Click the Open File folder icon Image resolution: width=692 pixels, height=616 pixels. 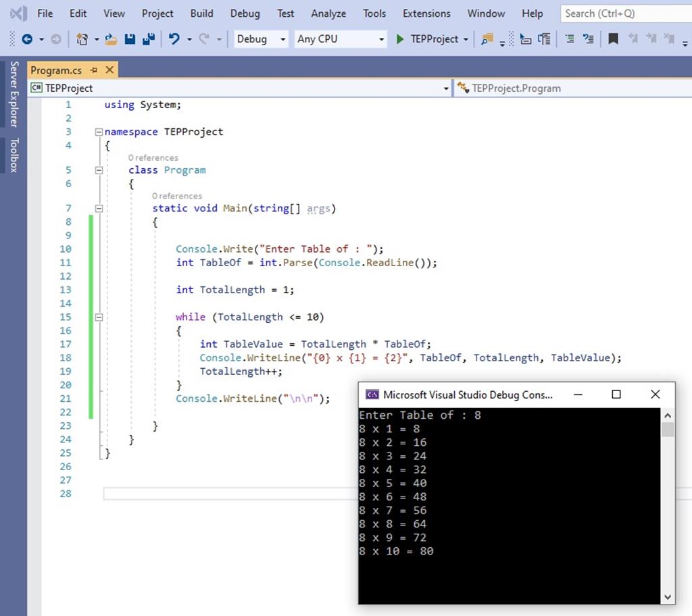[111, 39]
